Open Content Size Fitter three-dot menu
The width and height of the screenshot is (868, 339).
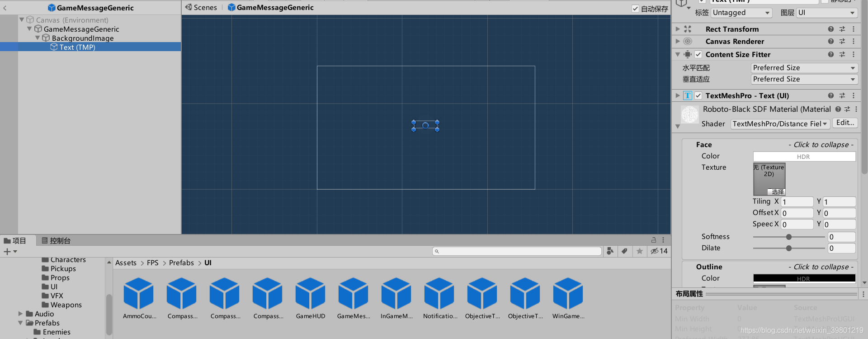tap(854, 54)
